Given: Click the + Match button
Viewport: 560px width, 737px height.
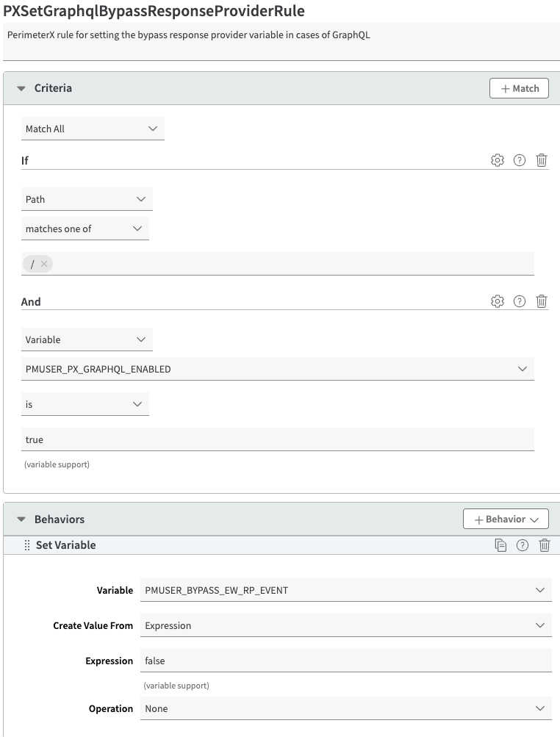Looking at the screenshot, I should tap(519, 88).
